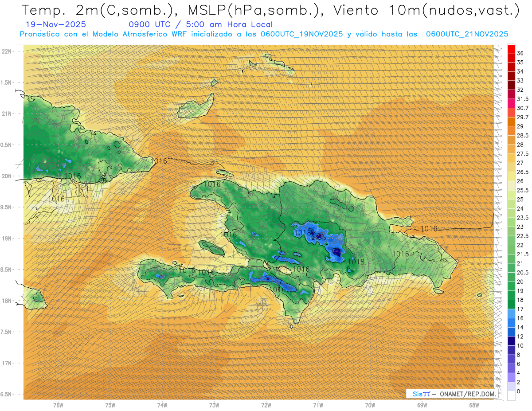Screen dimensions: 532x411
Task: Click the '74W' longitude axis label
Action: tap(162, 405)
